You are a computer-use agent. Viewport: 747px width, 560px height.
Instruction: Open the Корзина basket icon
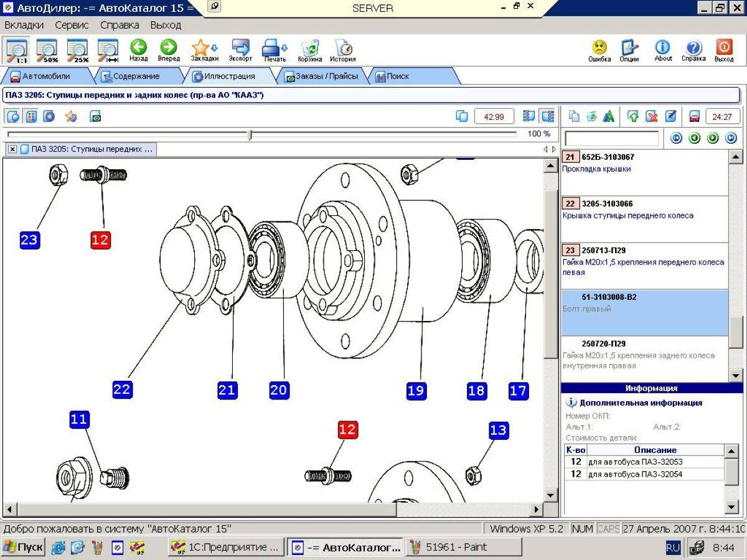click(x=309, y=47)
